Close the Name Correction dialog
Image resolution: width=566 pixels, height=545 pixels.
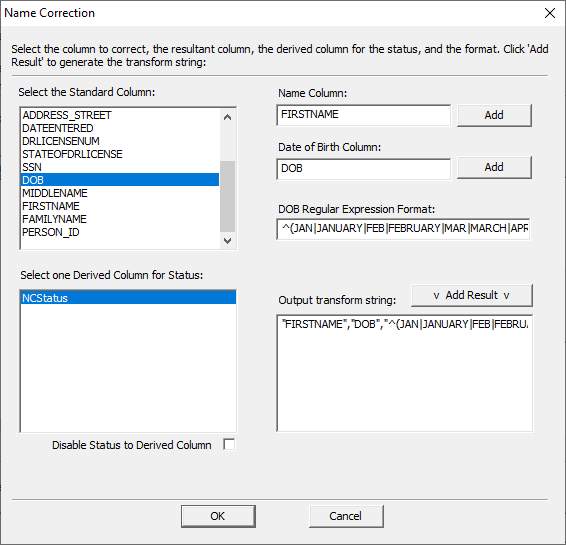(549, 13)
